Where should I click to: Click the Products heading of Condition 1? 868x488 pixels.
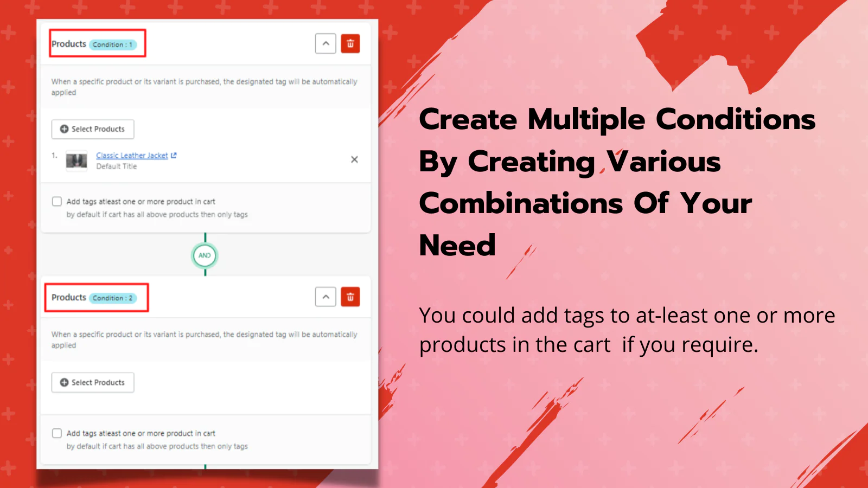[x=69, y=44]
